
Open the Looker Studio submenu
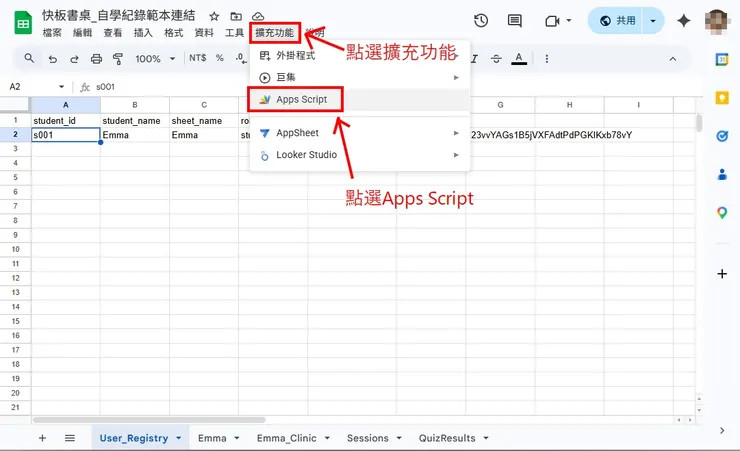pos(360,155)
